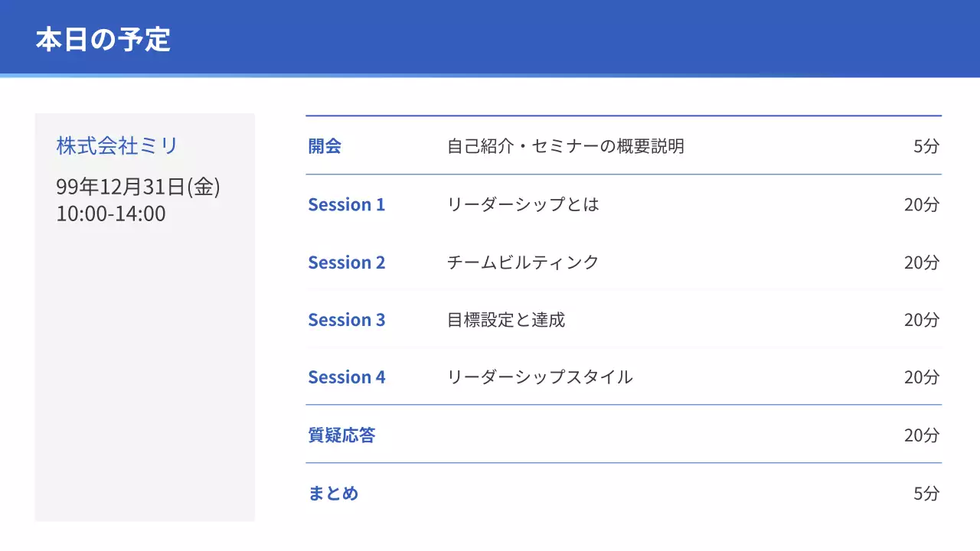Image resolution: width=980 pixels, height=551 pixels.
Task: Select the チームビルティンク topic text
Action: 523,262
